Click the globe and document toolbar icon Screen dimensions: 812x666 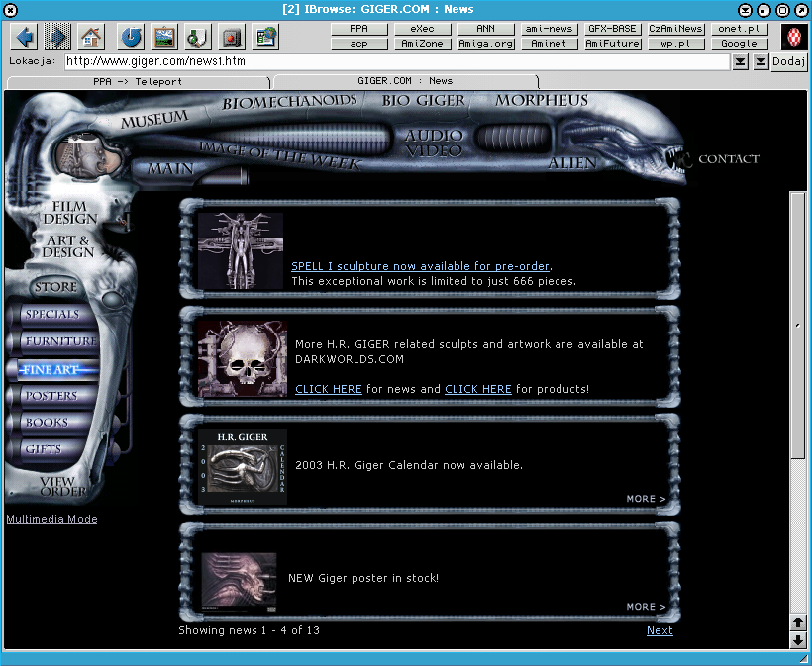(x=265, y=37)
